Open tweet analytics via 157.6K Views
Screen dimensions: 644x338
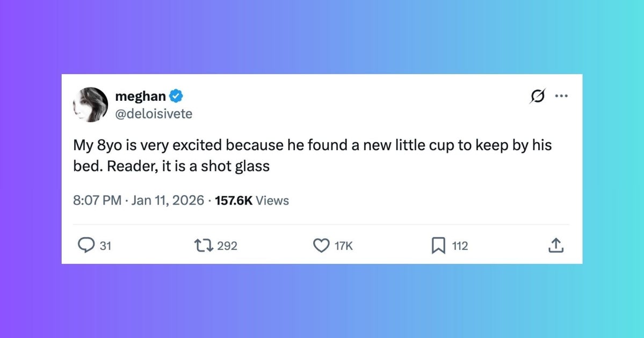click(251, 200)
